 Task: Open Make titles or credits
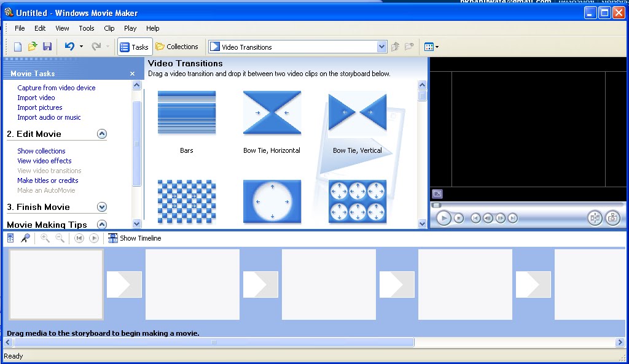point(47,180)
